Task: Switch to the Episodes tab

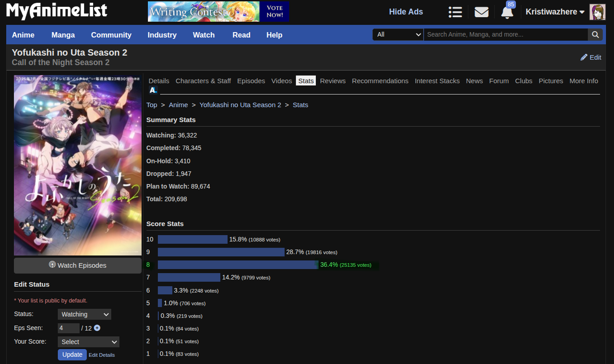Action: (251, 81)
